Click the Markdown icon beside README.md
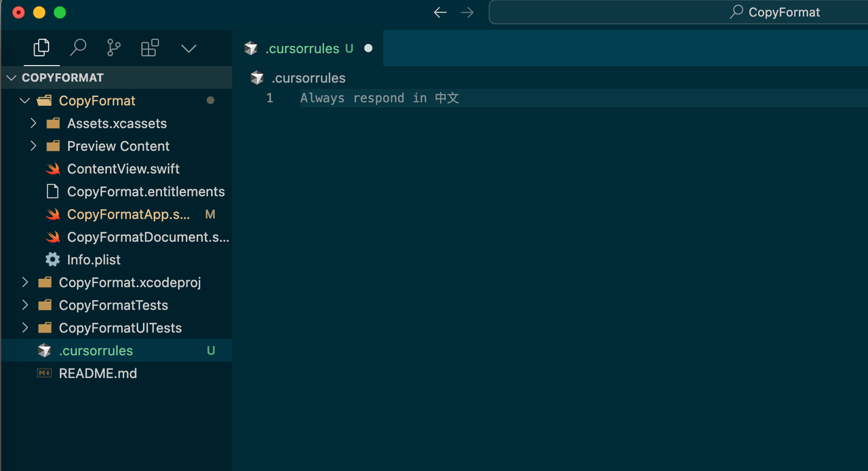 (x=44, y=373)
